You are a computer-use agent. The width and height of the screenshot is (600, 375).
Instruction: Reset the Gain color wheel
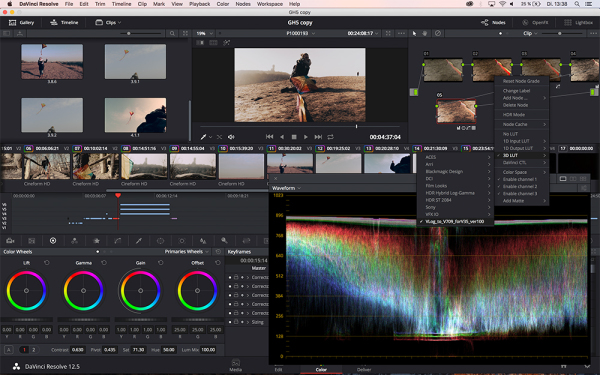(161, 263)
